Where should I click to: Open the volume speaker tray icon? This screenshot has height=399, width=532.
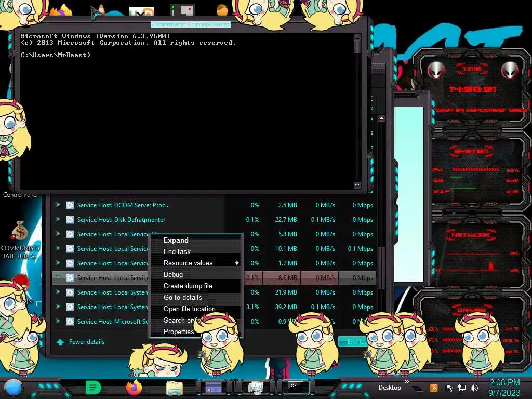475,388
